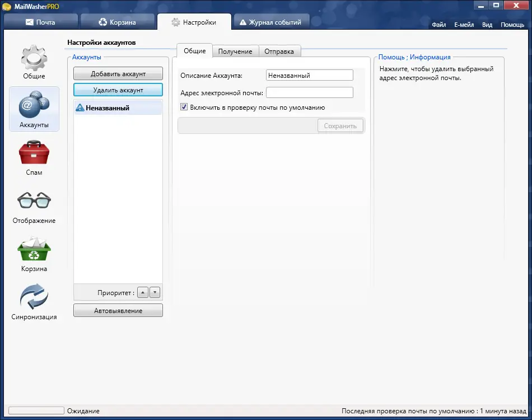532x420 pixels.
Task: Close the MailWasher window
Action: (x=516, y=5)
